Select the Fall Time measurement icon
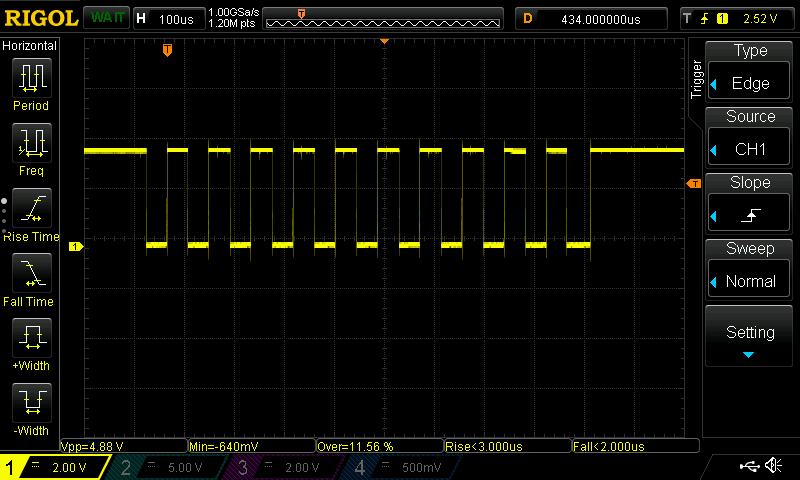The image size is (800, 480). coord(31,276)
